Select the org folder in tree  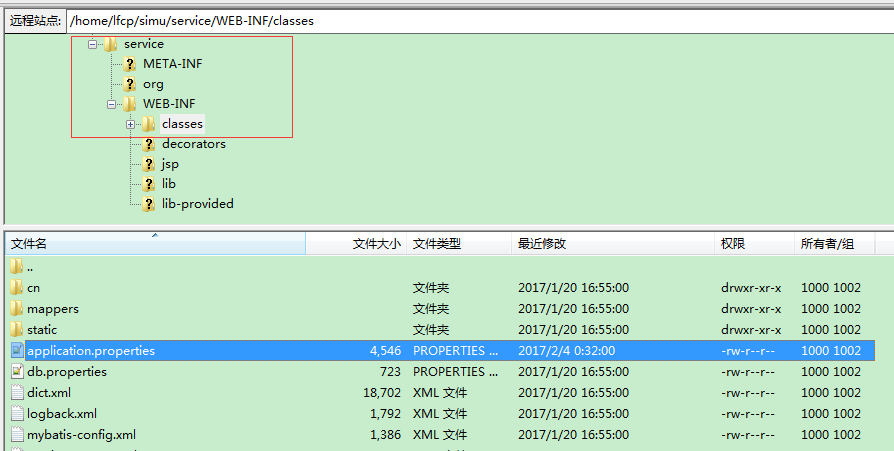[x=153, y=84]
